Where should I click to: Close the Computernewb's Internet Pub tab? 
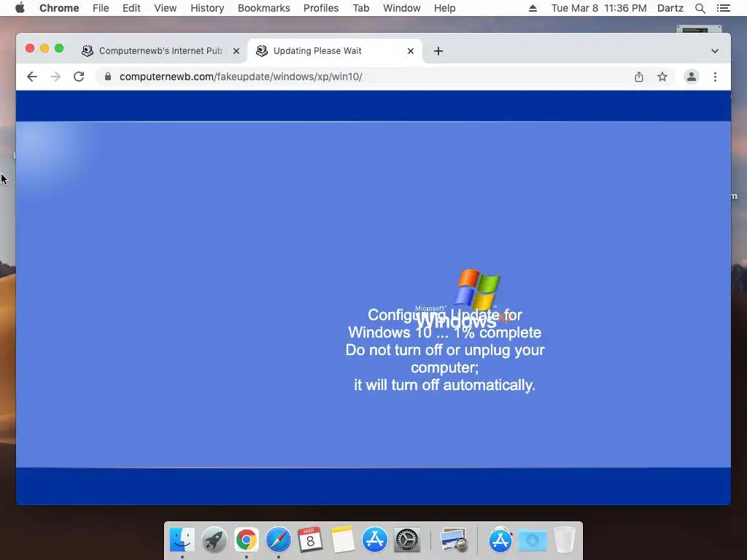click(236, 51)
